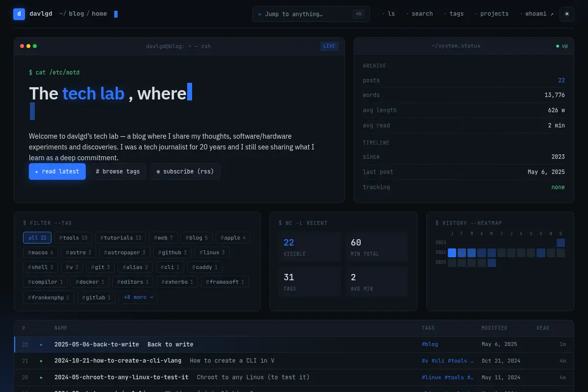Sort table by the MODIFIED column header
This screenshot has height=392, width=588.
[x=494, y=328]
